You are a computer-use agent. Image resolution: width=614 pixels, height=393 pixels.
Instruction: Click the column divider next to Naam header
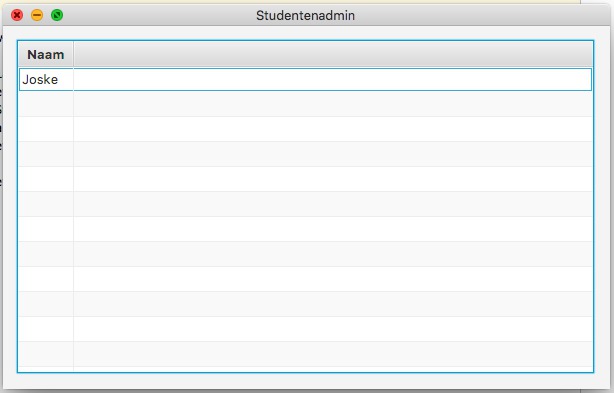point(74,54)
